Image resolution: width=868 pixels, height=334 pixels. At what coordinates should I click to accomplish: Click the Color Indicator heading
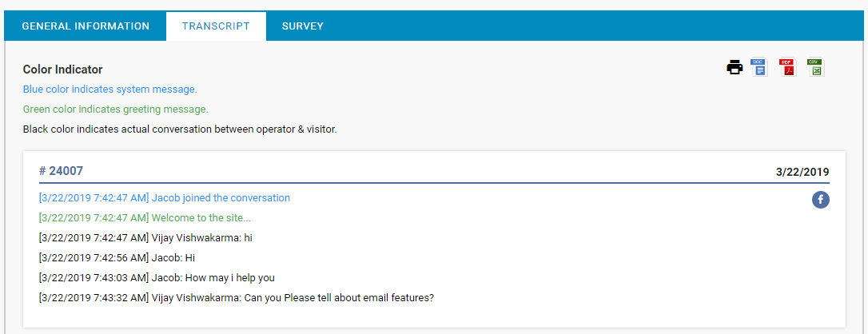coord(62,70)
